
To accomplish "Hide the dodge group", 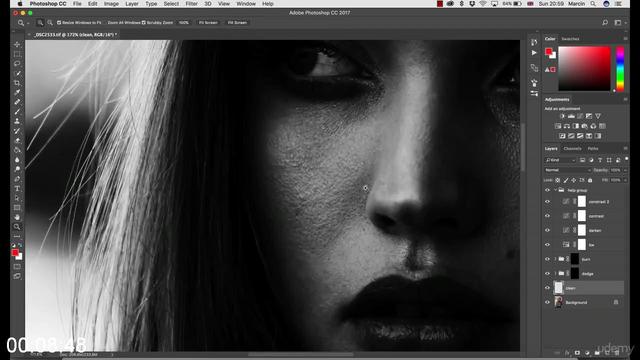I will 547,273.
